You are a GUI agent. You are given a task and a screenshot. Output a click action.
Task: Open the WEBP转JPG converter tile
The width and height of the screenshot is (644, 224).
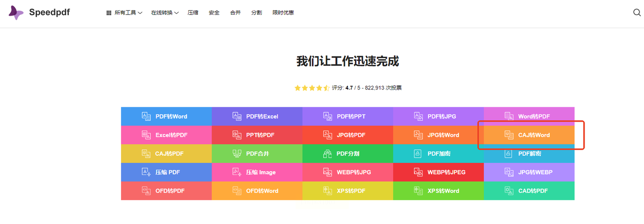coord(347,172)
